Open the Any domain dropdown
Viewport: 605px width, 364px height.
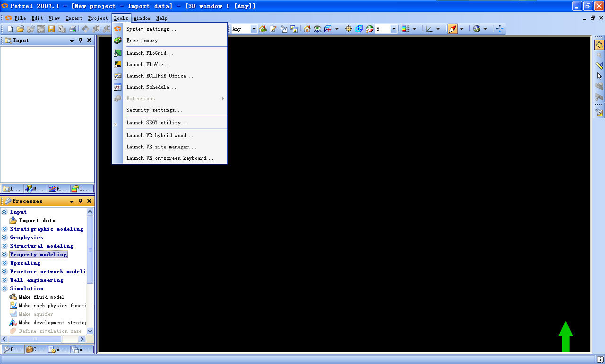254,29
